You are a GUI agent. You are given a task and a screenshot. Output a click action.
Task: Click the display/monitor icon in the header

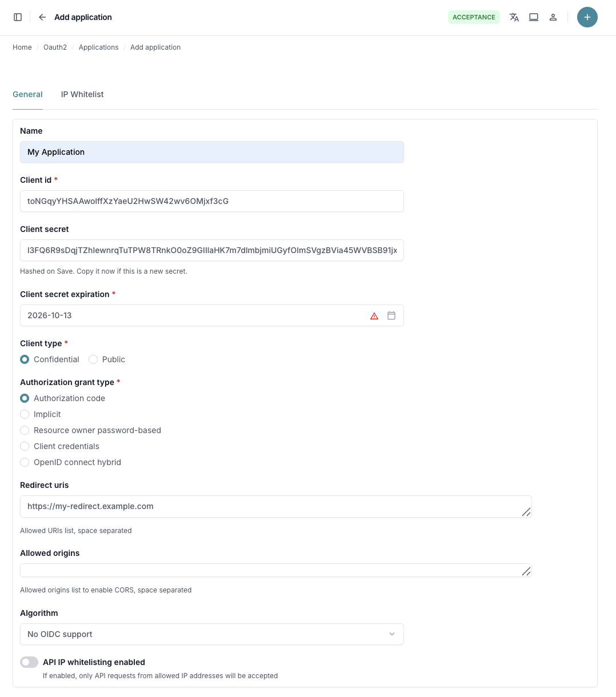coord(534,17)
